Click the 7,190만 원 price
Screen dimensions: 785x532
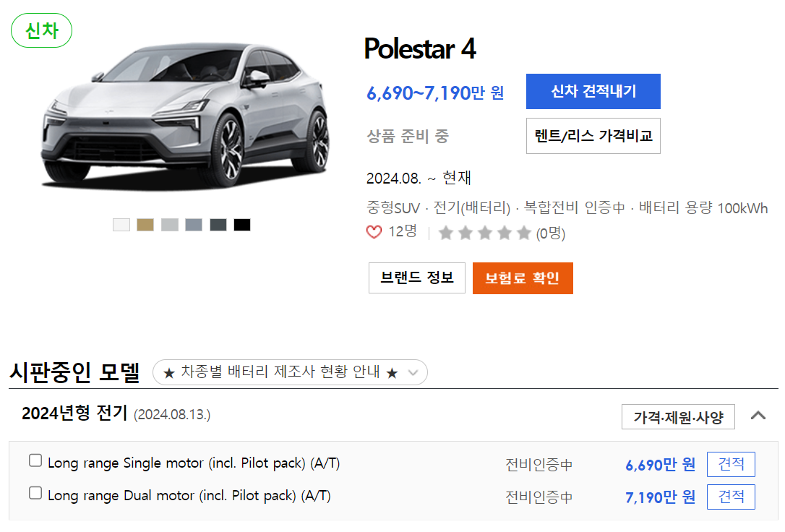661,497
